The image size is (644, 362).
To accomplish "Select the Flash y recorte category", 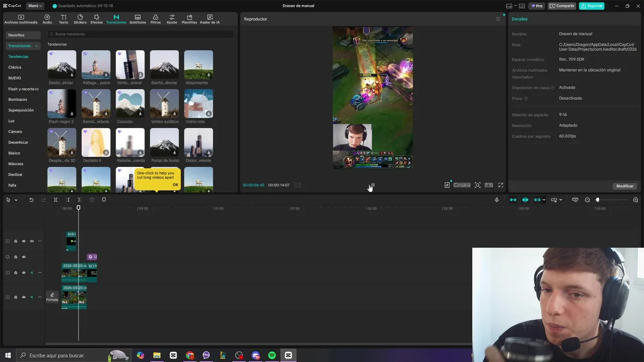I will [23, 89].
